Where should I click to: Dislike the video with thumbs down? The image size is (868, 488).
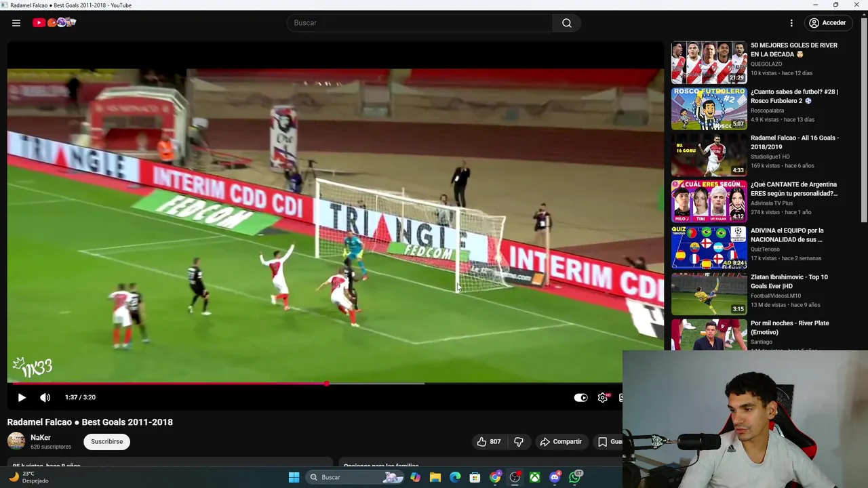click(x=519, y=442)
